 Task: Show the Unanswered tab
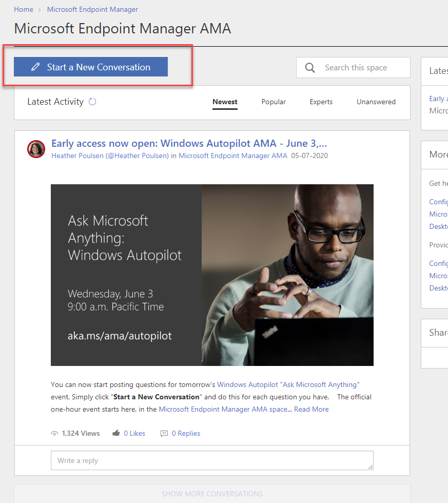tap(376, 102)
